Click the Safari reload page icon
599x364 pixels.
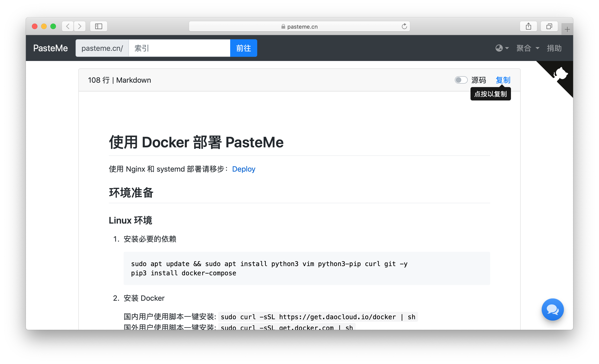point(404,26)
